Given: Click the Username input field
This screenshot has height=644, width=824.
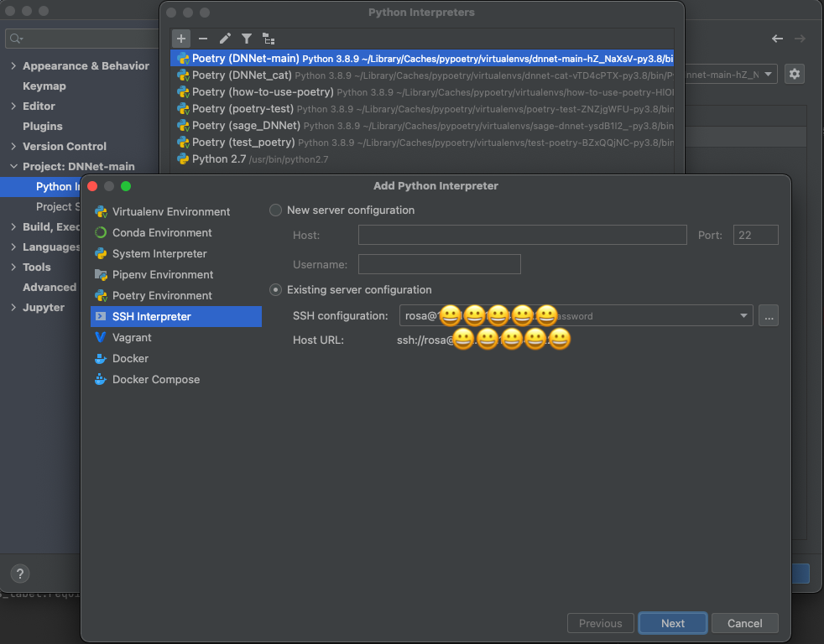Looking at the screenshot, I should click(x=440, y=264).
